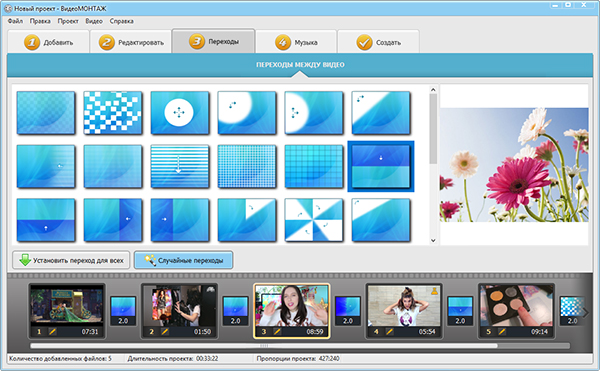Image resolution: width=600 pixels, height=371 pixels.
Task: Select transition slot between clips 1 and 2
Action: click(123, 311)
